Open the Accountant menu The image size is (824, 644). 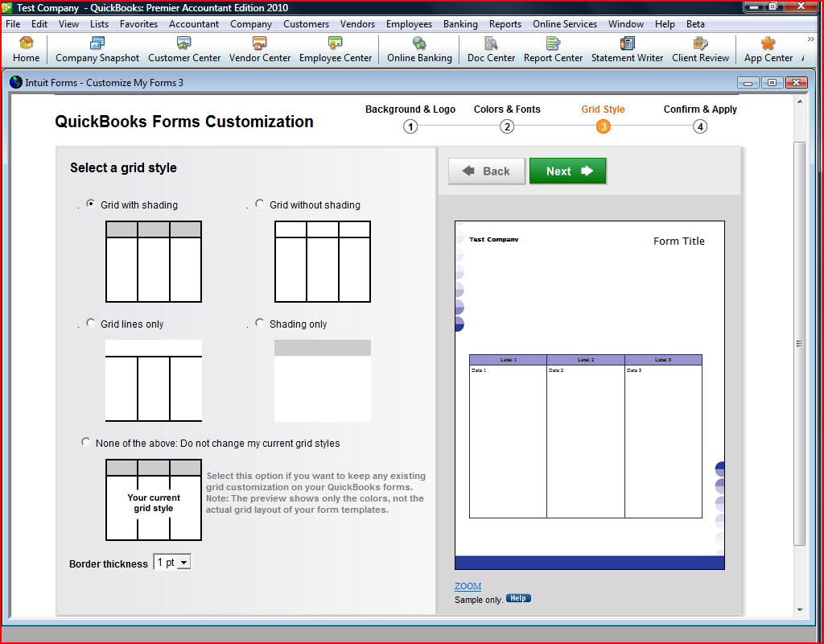pyautogui.click(x=194, y=24)
